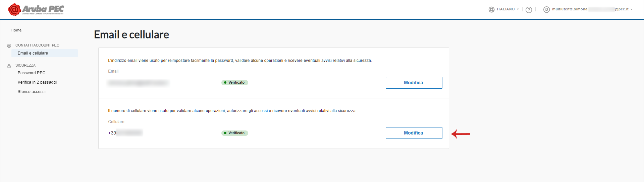This screenshot has height=182, width=644.
Task: Open the Home menu item
Action: [16, 30]
